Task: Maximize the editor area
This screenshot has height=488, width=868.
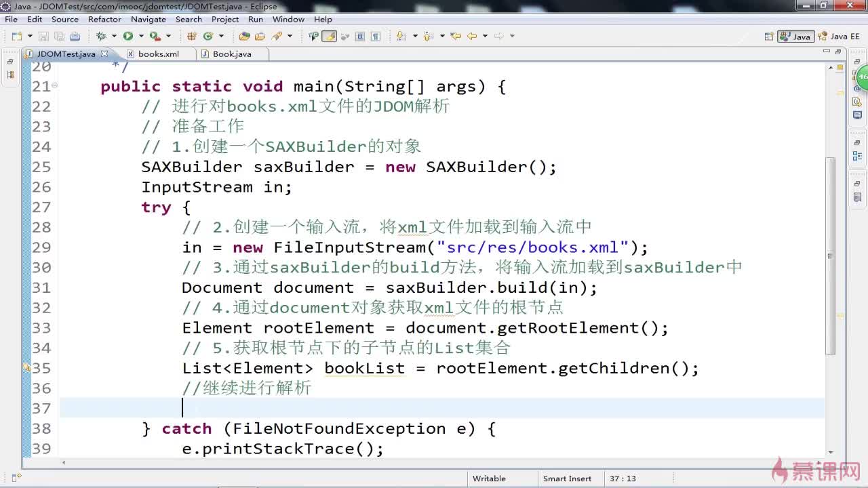Action: (838, 52)
